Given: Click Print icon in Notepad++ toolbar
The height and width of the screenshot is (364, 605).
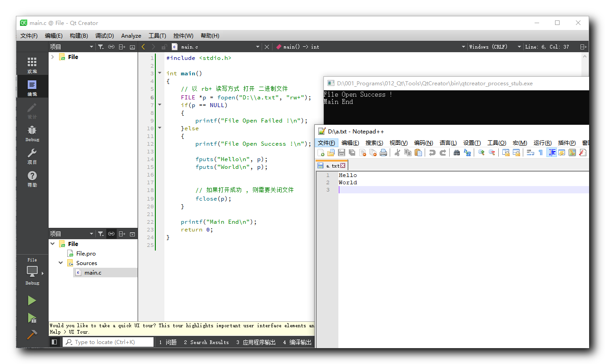Looking at the screenshot, I should (383, 152).
